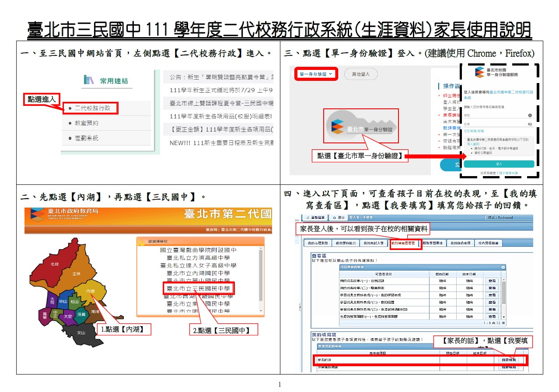
Task: Switch to the 我的心理測驗 tab
Action: 318,243
